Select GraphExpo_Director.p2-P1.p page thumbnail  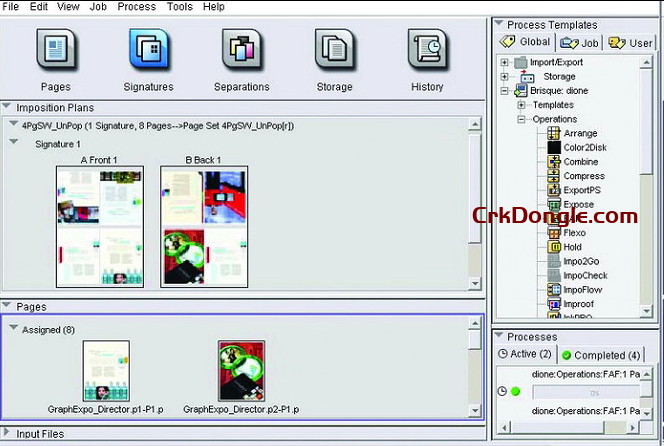coord(241,370)
